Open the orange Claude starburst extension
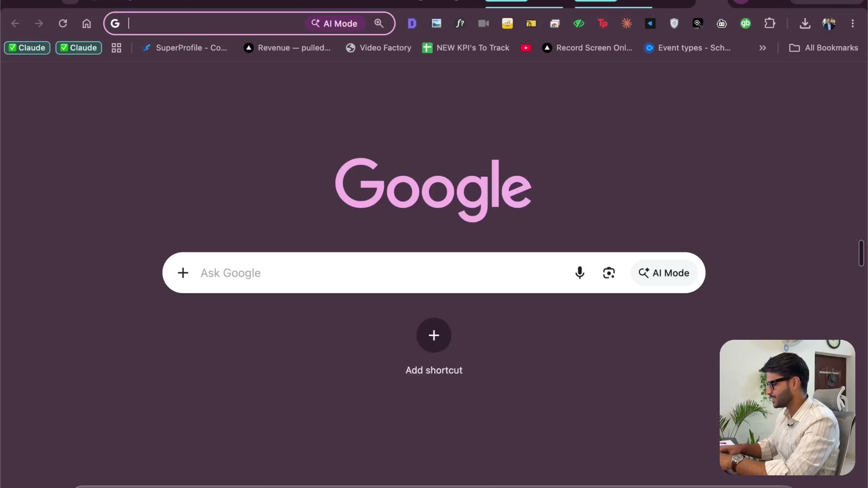Image resolution: width=868 pixels, height=488 pixels. click(x=627, y=23)
